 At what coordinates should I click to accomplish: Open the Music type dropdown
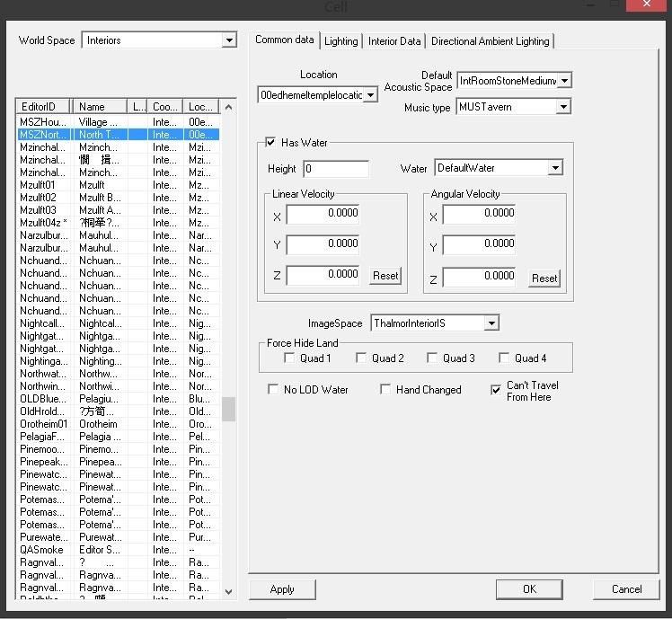pos(563,107)
